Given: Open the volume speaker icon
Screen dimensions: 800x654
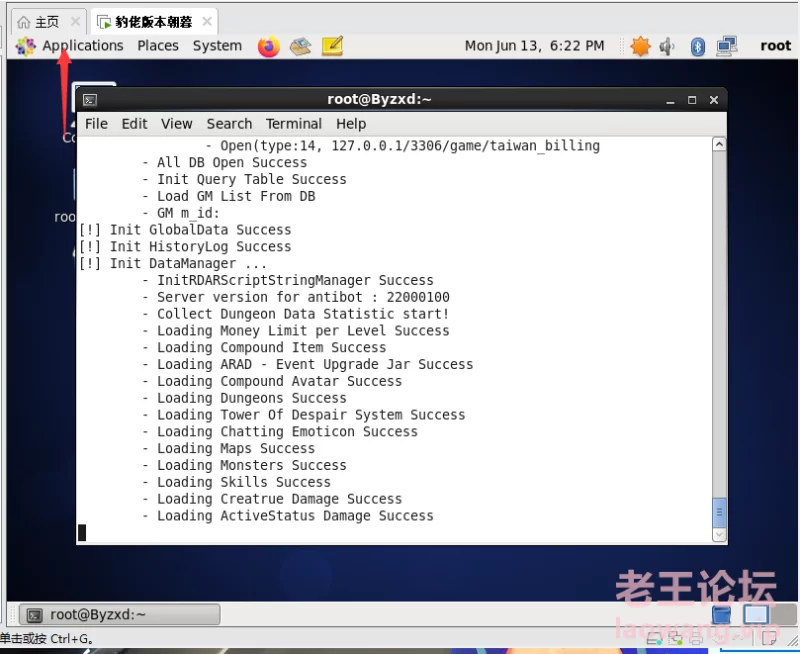Looking at the screenshot, I should click(666, 47).
